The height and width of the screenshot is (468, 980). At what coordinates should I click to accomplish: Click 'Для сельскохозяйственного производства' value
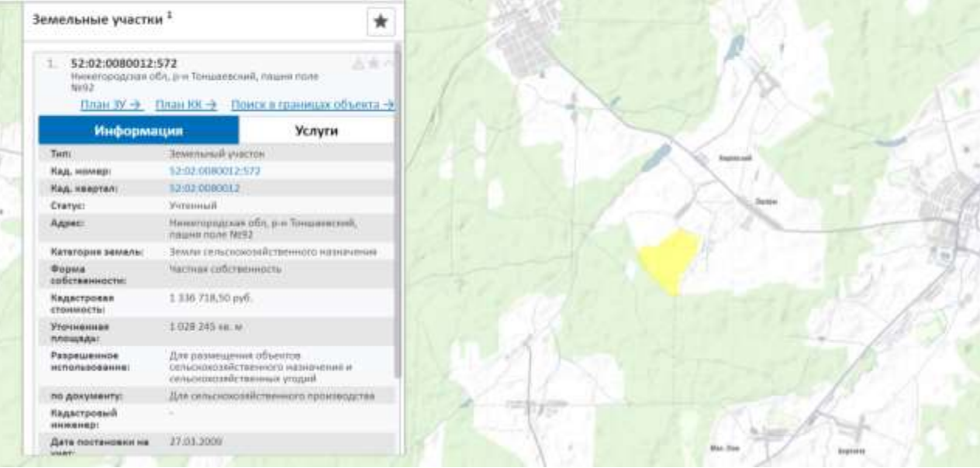pyautogui.click(x=271, y=397)
